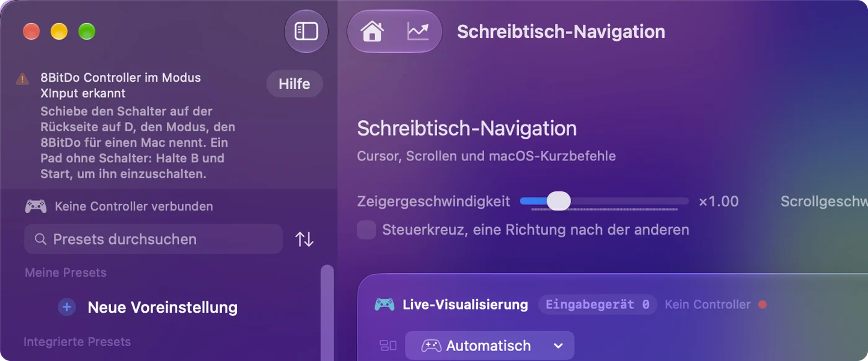The height and width of the screenshot is (361, 868).
Task: Click the ×1.00 pointer speed value
Action: point(719,201)
